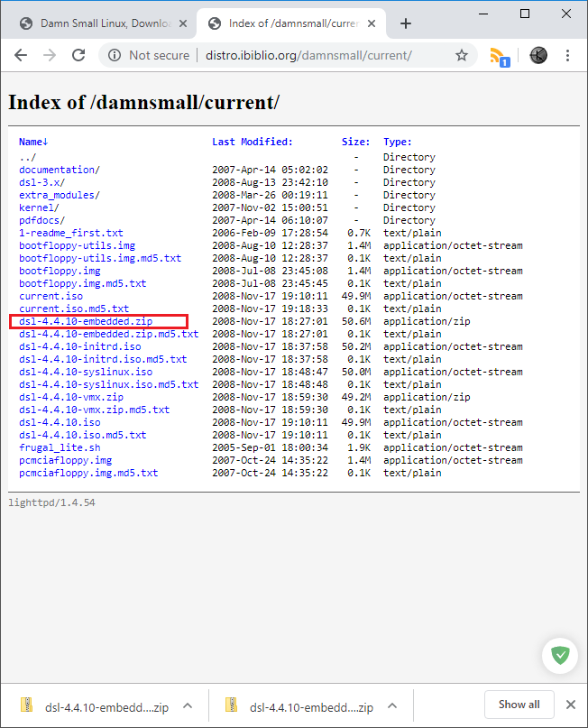Open the documentation/ directory
The image size is (588, 728).
[x=59, y=170]
